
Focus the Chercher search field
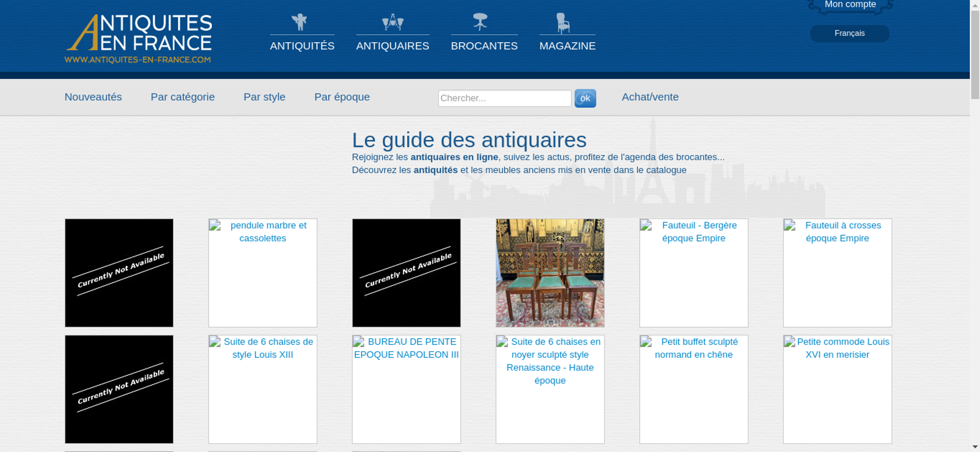click(504, 98)
